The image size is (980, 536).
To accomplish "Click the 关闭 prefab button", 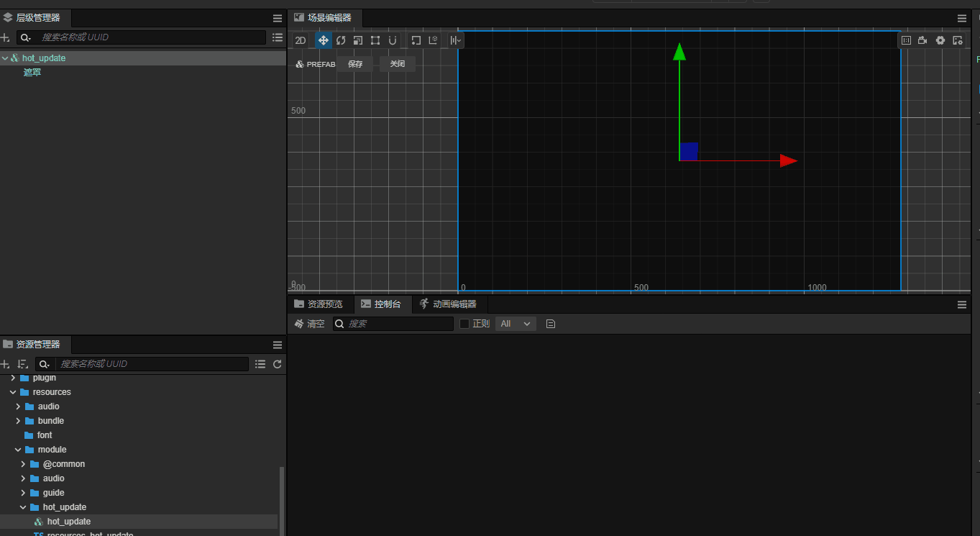I will click(x=398, y=64).
